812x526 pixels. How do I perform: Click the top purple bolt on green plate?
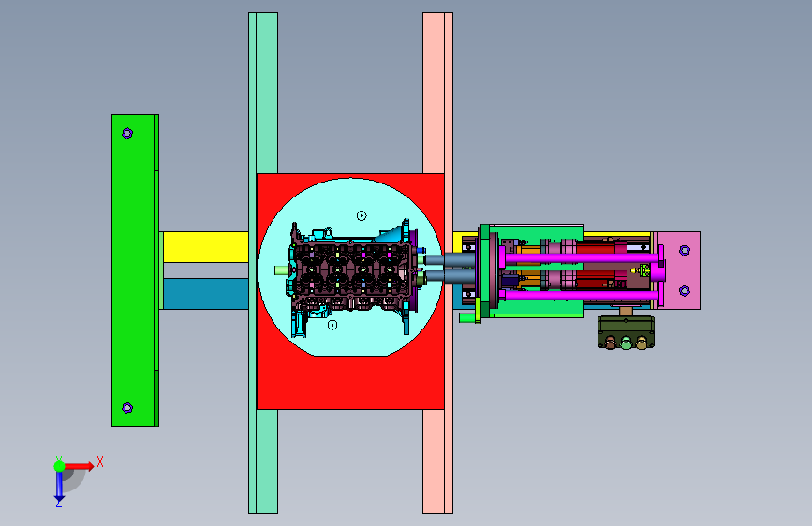[127, 134]
